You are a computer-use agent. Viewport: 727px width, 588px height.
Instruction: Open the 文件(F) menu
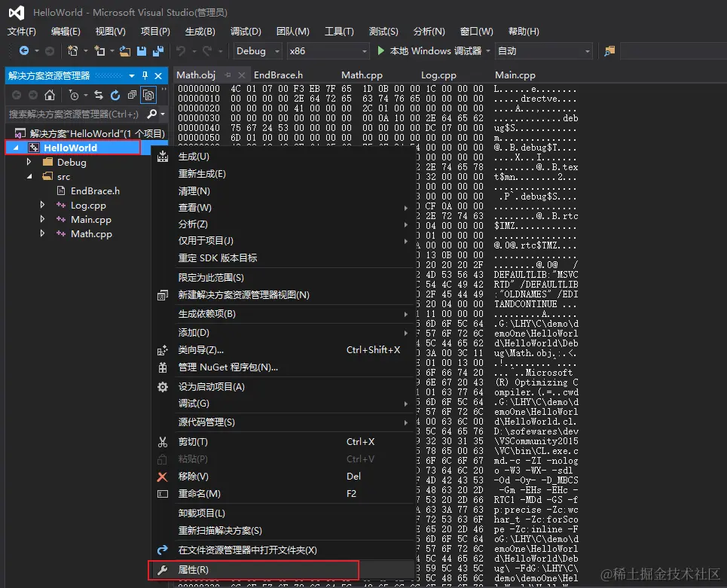(22, 32)
